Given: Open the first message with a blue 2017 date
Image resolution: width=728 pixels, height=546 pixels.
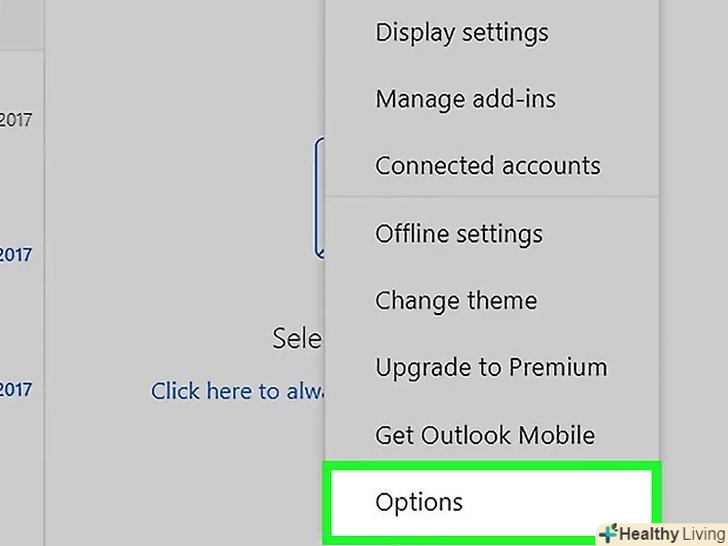Looking at the screenshot, I should 16,255.
